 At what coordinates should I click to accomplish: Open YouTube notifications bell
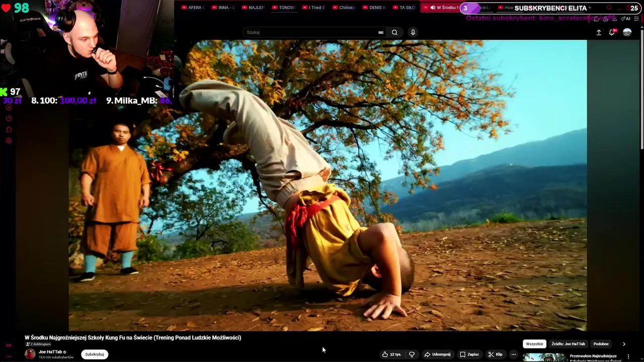coord(612,32)
